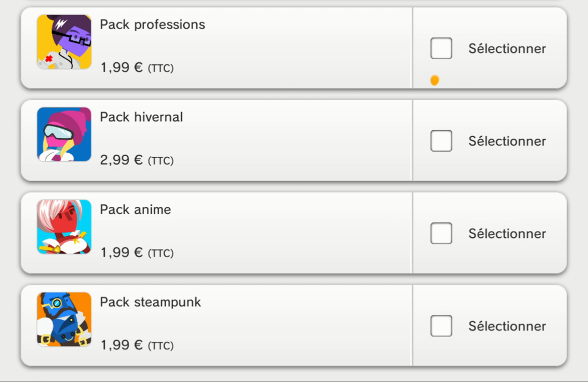Tick the checkbox for Pack hivernal
Image resolution: width=588 pixels, height=382 pixels.
coord(441,141)
